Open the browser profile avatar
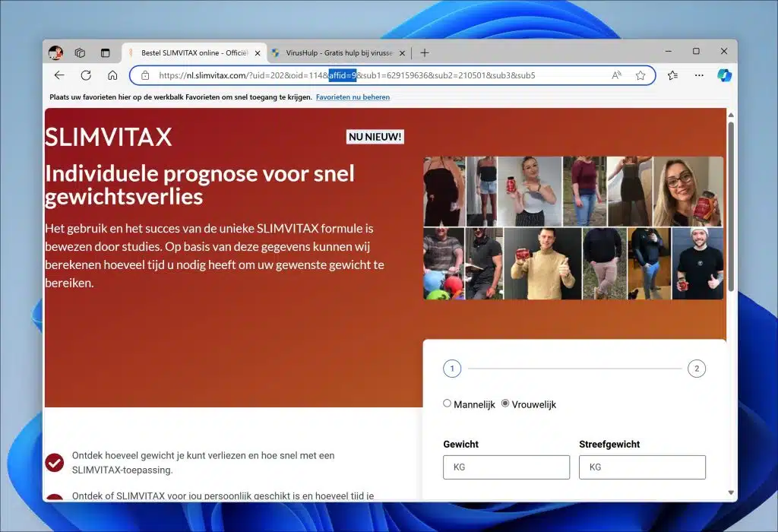Viewport: 778px width, 532px height. click(55, 52)
